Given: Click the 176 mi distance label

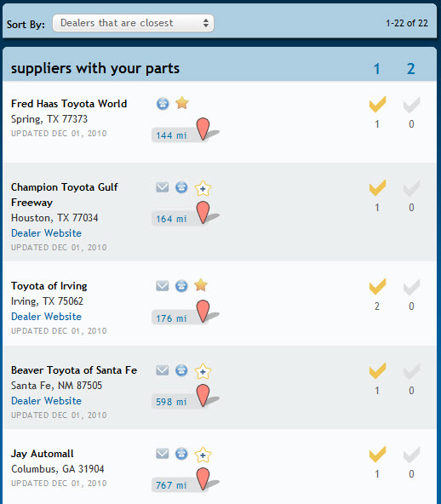Looking at the screenshot, I should coord(171,318).
